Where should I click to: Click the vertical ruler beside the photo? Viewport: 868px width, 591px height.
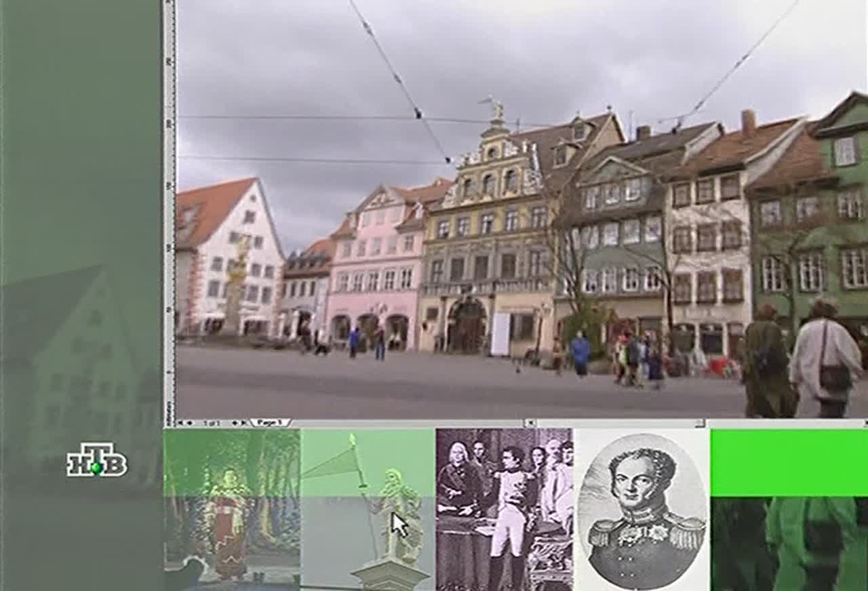click(169, 203)
